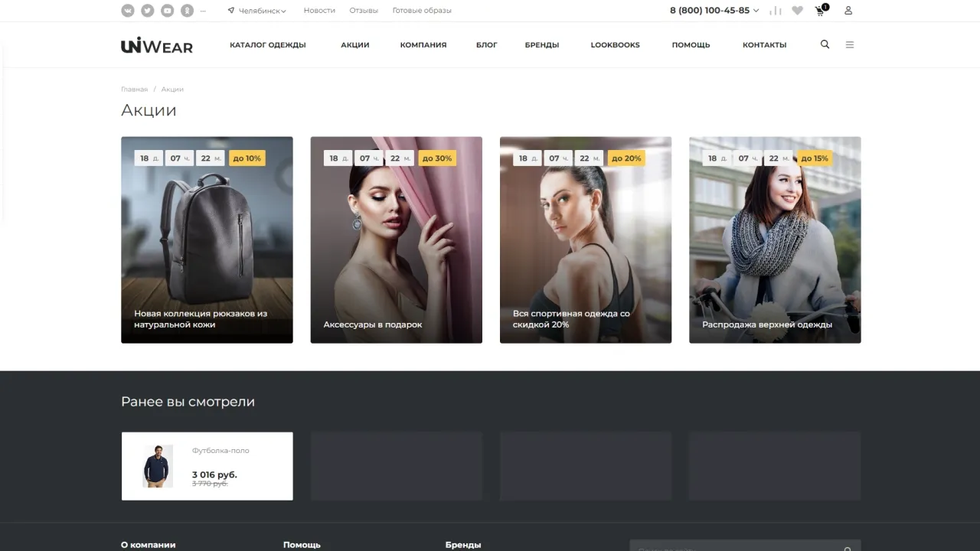This screenshot has width=980, height=551.
Task: Open the leather backpack promotion card
Action: point(207,240)
